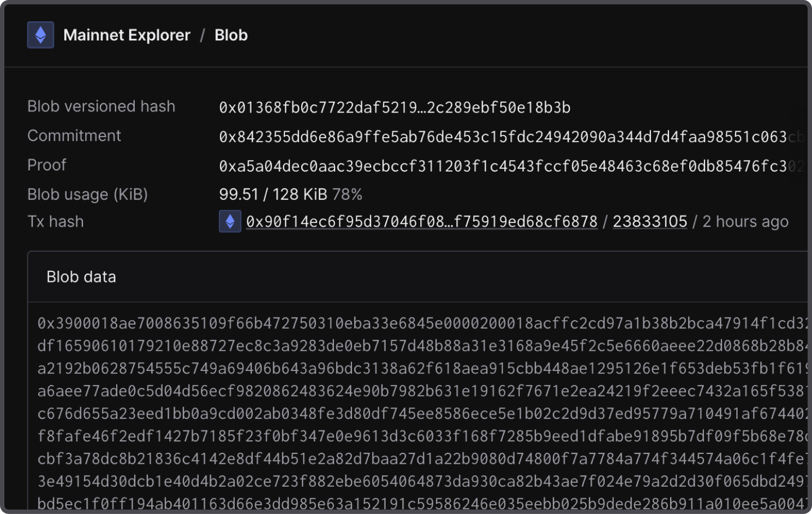Image resolution: width=812 pixels, height=514 pixels.
Task: Click the Blob data panel header
Action: [81, 277]
